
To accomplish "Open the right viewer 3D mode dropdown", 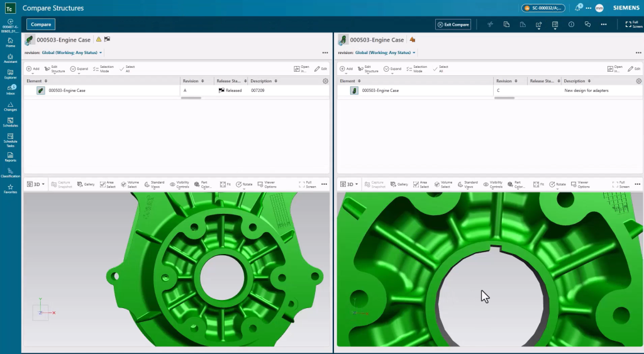I will pos(349,184).
